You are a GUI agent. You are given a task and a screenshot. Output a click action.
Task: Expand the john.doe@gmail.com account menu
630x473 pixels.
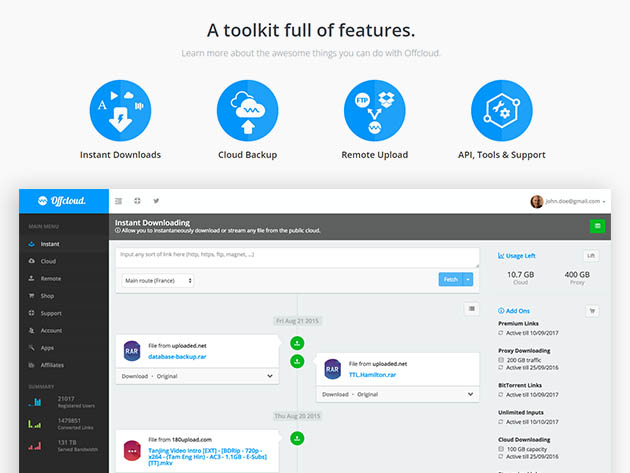[571, 201]
